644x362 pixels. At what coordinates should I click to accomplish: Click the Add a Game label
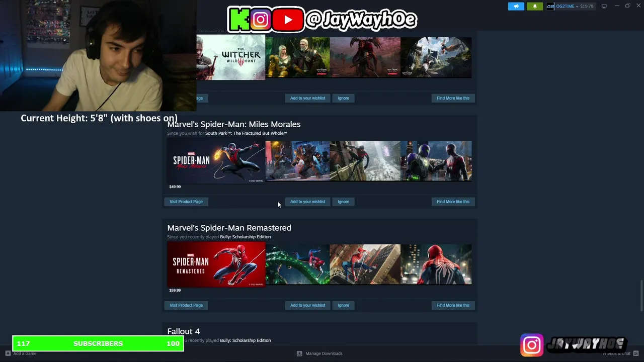coord(25,353)
